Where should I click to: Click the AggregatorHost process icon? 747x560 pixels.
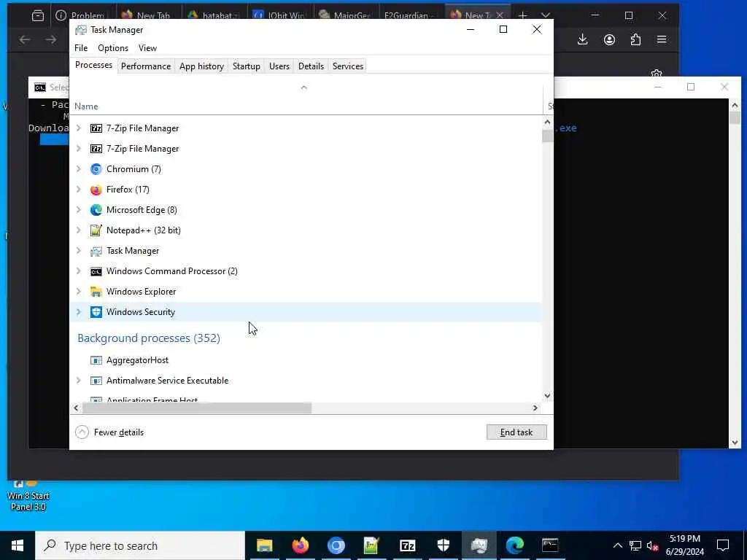pyautogui.click(x=96, y=360)
